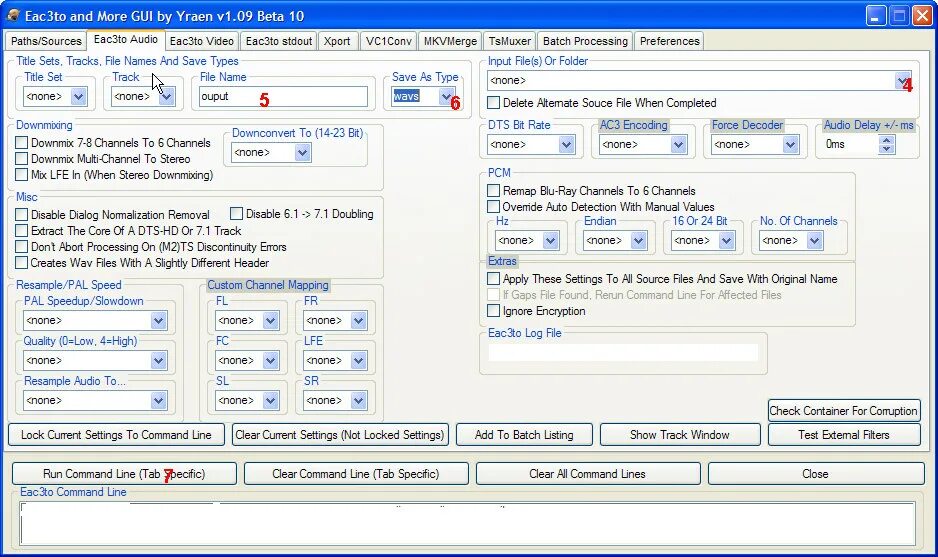Open the Force Decoder dropdown
The width and height of the screenshot is (938, 557).
[x=790, y=144]
